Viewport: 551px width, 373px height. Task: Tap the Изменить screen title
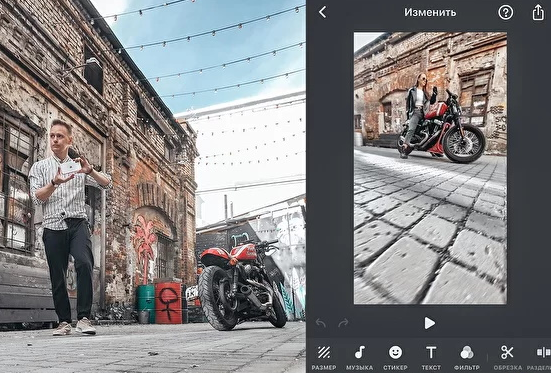[x=430, y=12]
